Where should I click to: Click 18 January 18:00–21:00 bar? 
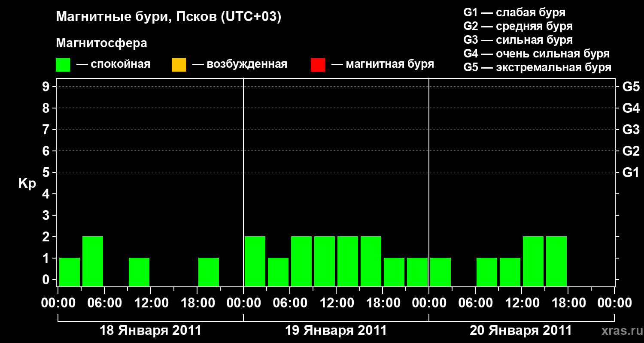[x=209, y=272]
